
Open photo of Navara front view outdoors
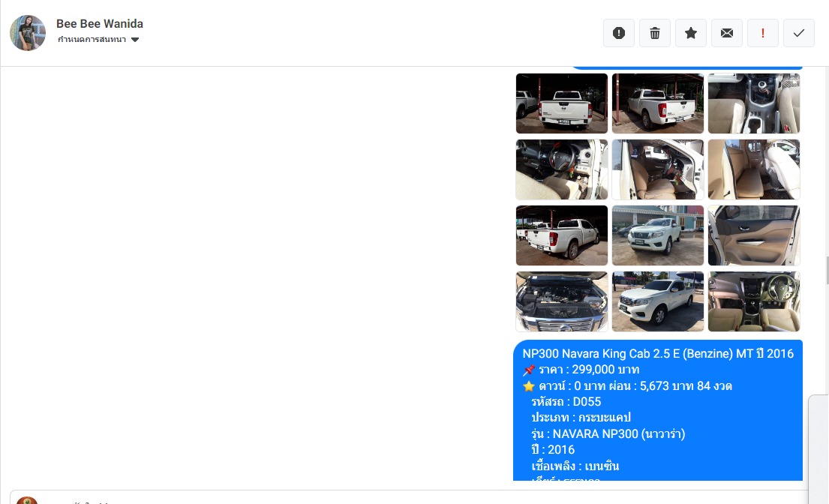pyautogui.click(x=658, y=235)
